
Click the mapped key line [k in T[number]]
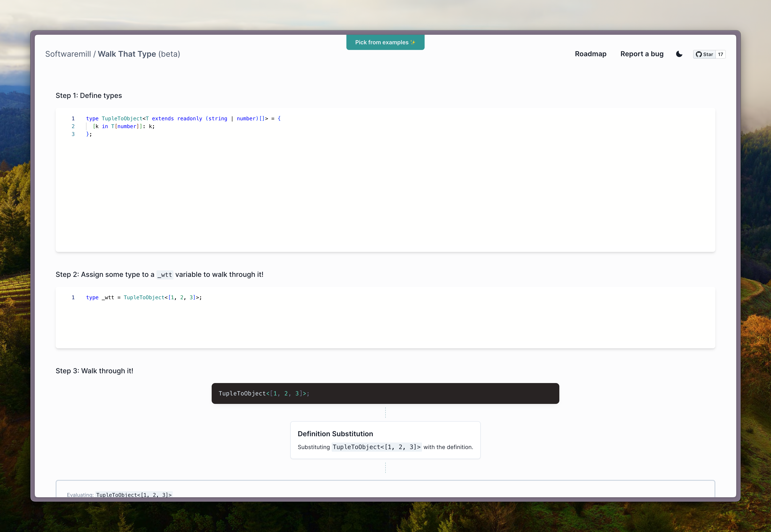click(123, 126)
